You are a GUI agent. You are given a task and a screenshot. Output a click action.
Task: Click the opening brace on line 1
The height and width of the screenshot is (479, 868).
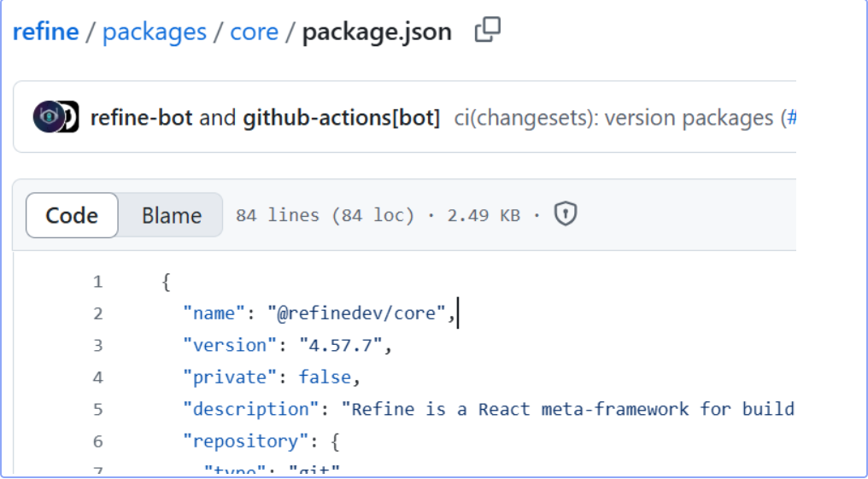click(x=166, y=282)
